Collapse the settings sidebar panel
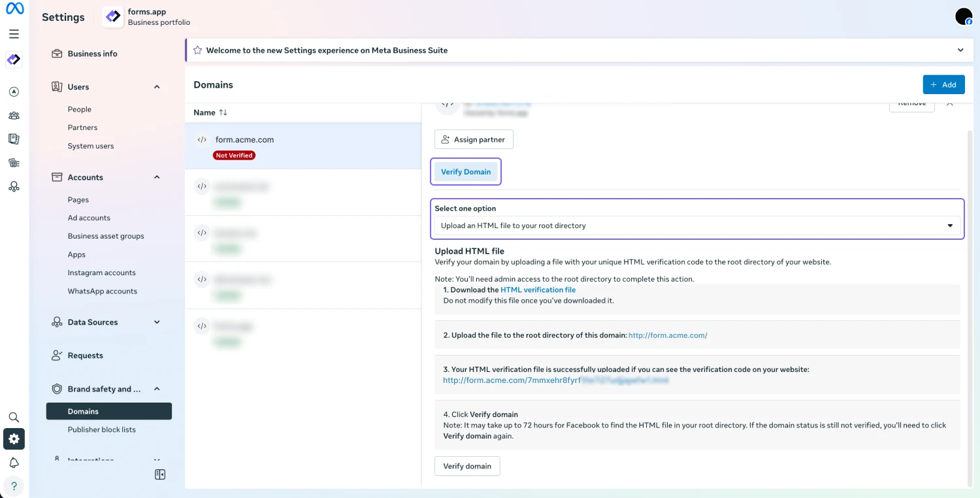980x498 pixels. tap(160, 474)
